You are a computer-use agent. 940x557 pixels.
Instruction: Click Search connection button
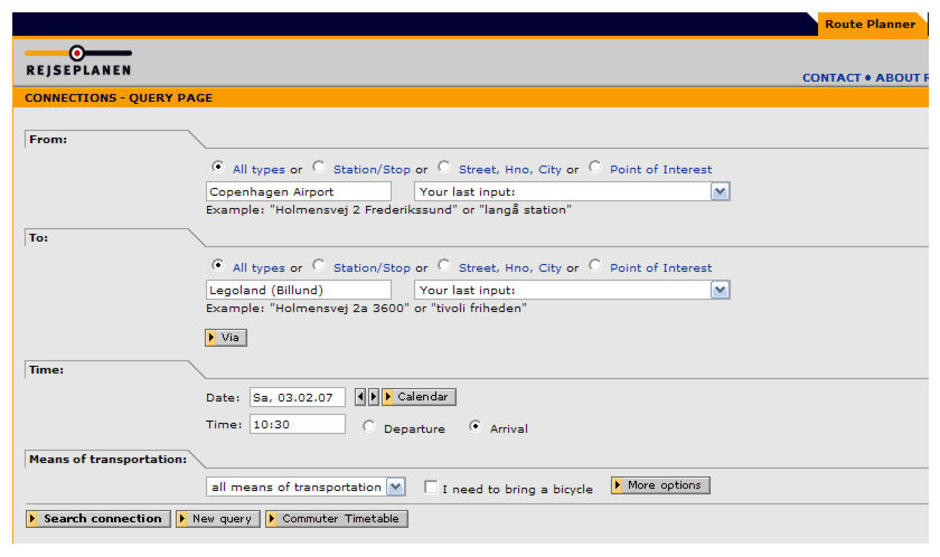pyautogui.click(x=98, y=519)
